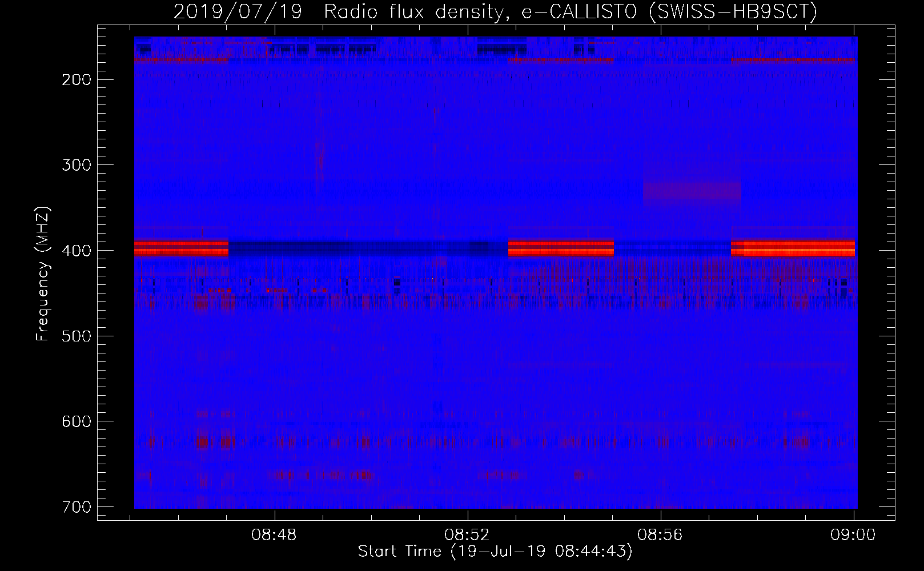Click the 500 frequency tick label
Viewport: 924px width, 571px height.
pyautogui.click(x=76, y=336)
